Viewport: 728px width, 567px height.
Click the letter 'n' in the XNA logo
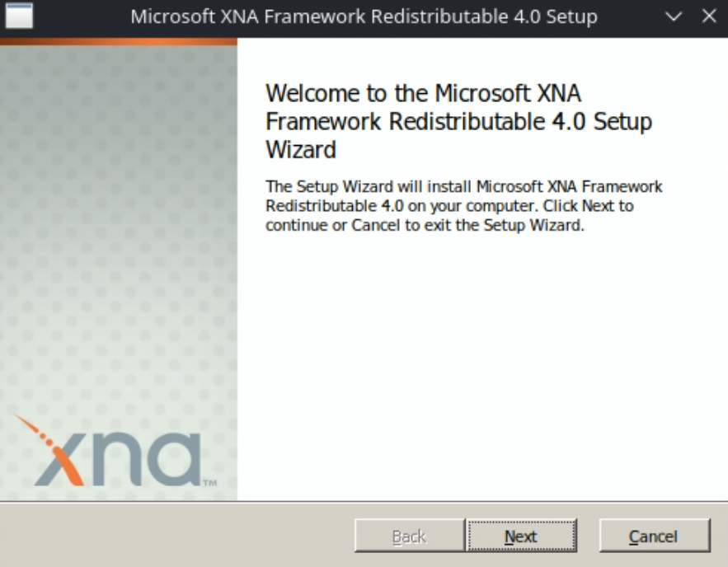(x=120, y=460)
